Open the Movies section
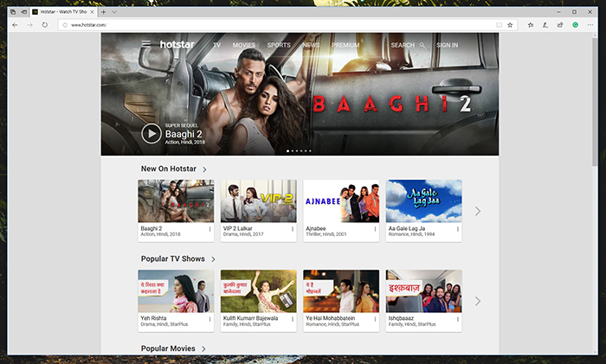The image size is (606, 364). tap(244, 45)
